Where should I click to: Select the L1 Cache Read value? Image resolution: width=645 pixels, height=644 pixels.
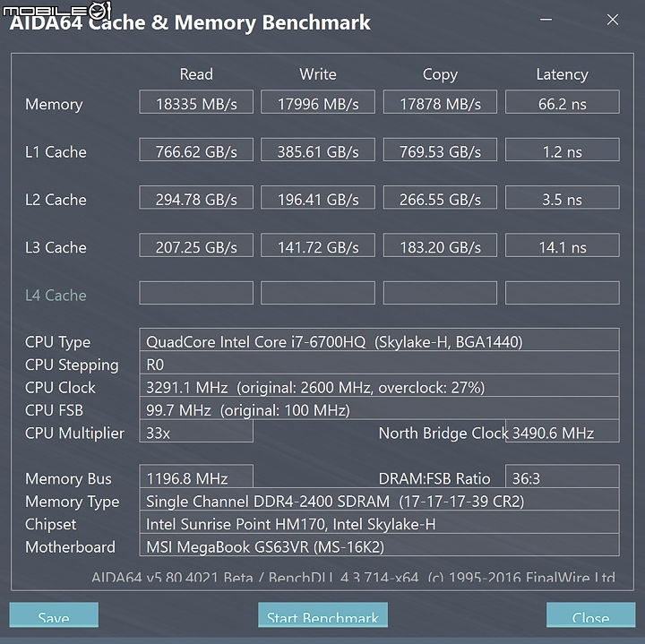point(196,150)
